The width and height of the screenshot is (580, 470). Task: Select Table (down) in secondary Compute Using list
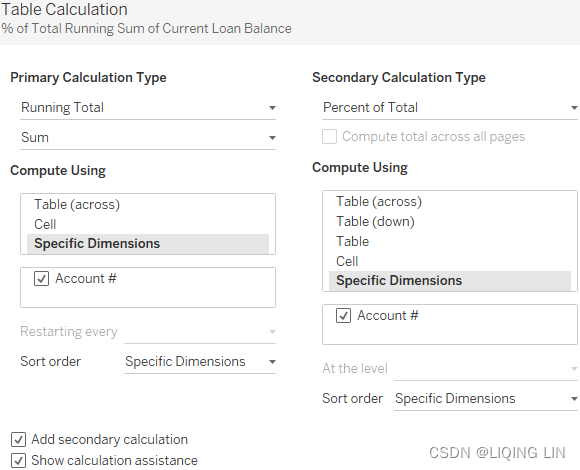tap(450, 222)
